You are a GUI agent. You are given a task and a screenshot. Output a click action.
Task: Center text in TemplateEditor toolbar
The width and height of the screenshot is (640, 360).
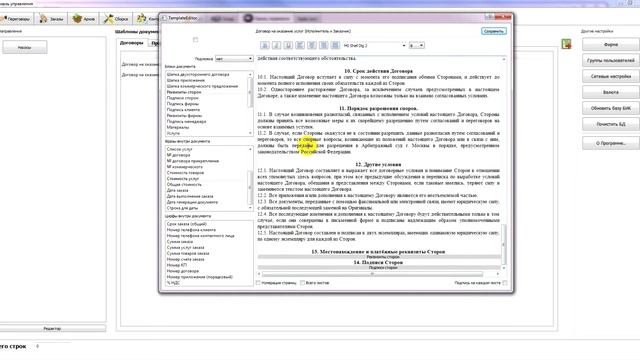point(312,45)
